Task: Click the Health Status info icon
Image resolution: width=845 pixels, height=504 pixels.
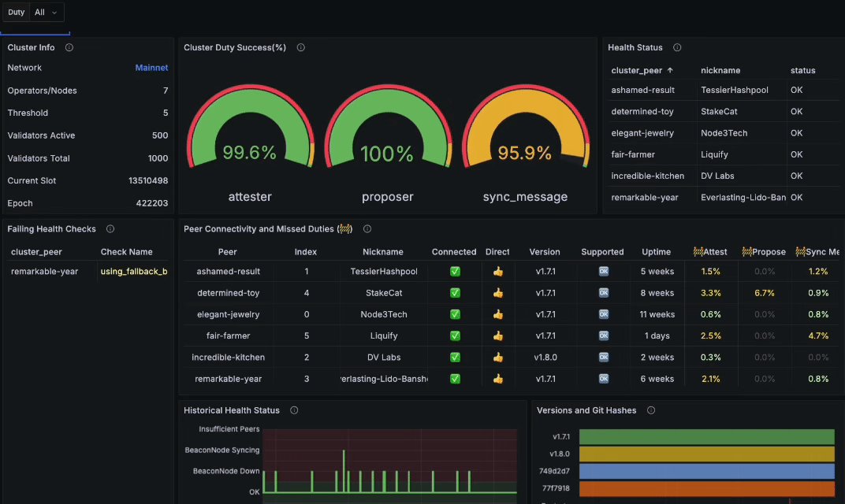Action: [677, 47]
